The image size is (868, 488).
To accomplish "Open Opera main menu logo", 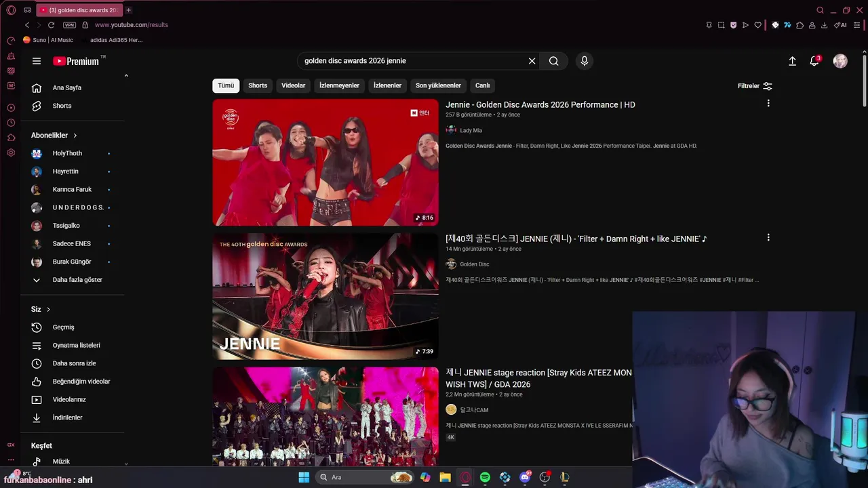I will [11, 10].
